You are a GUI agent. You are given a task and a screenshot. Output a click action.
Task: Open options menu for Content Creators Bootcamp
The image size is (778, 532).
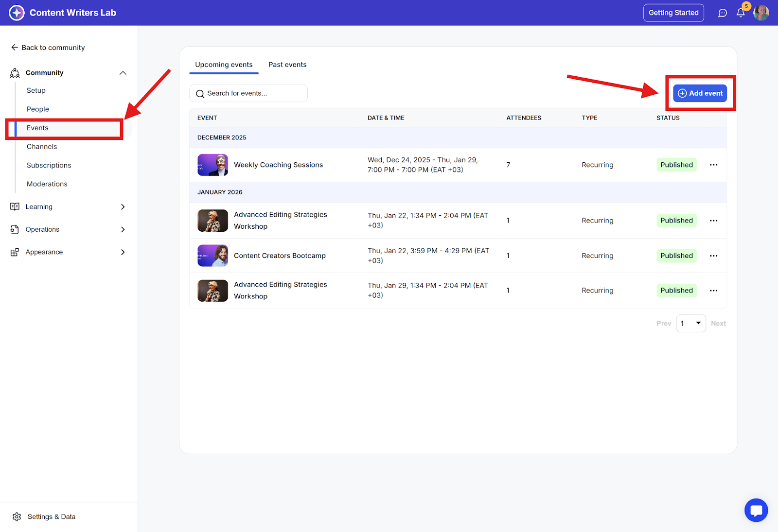point(713,256)
